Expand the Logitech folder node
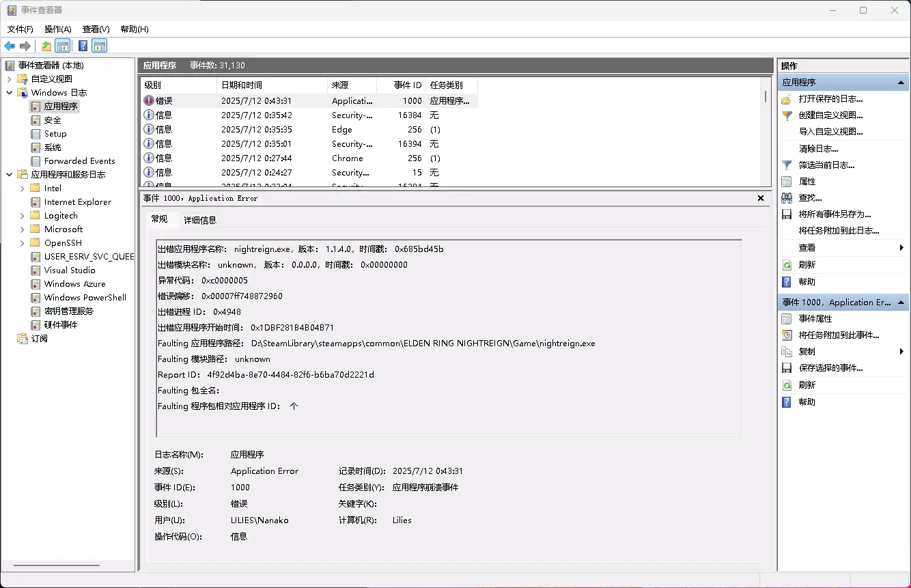Image resolution: width=911 pixels, height=588 pixels. (x=23, y=216)
